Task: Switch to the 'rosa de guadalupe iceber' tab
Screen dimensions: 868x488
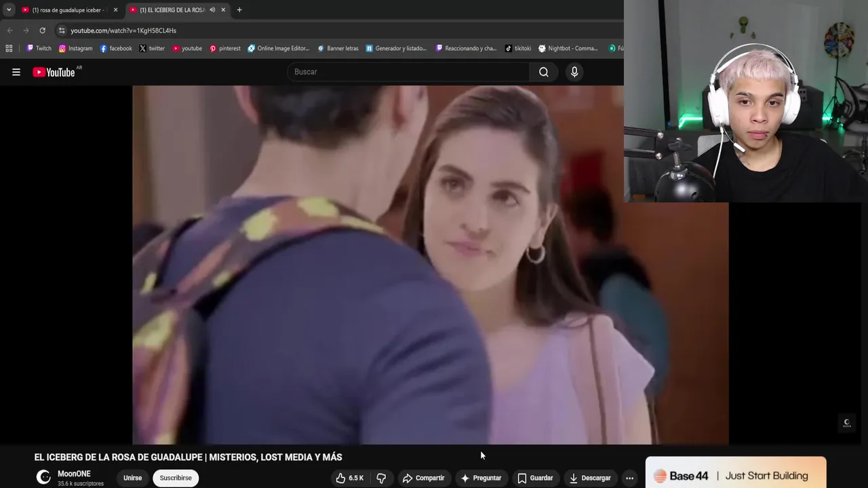Action: [69, 9]
